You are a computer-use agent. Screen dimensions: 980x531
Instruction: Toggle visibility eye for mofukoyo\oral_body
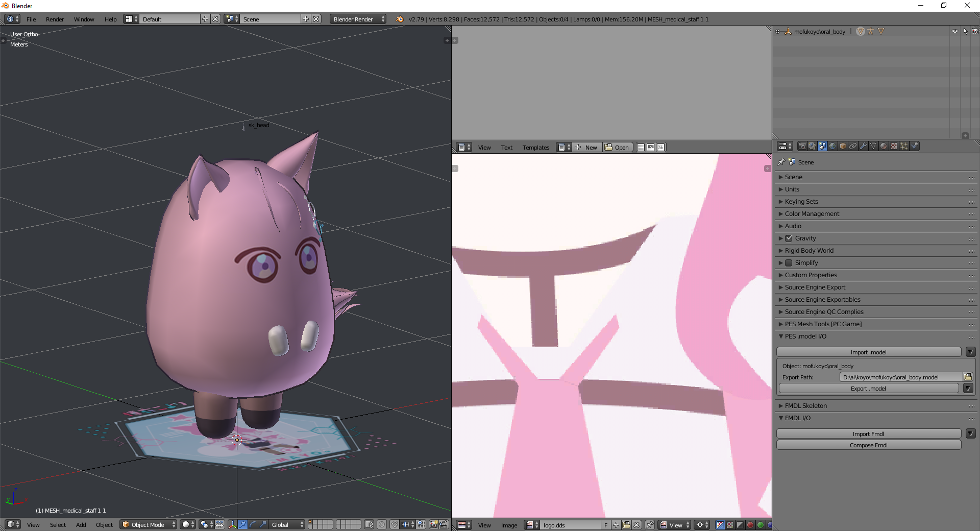(x=955, y=31)
